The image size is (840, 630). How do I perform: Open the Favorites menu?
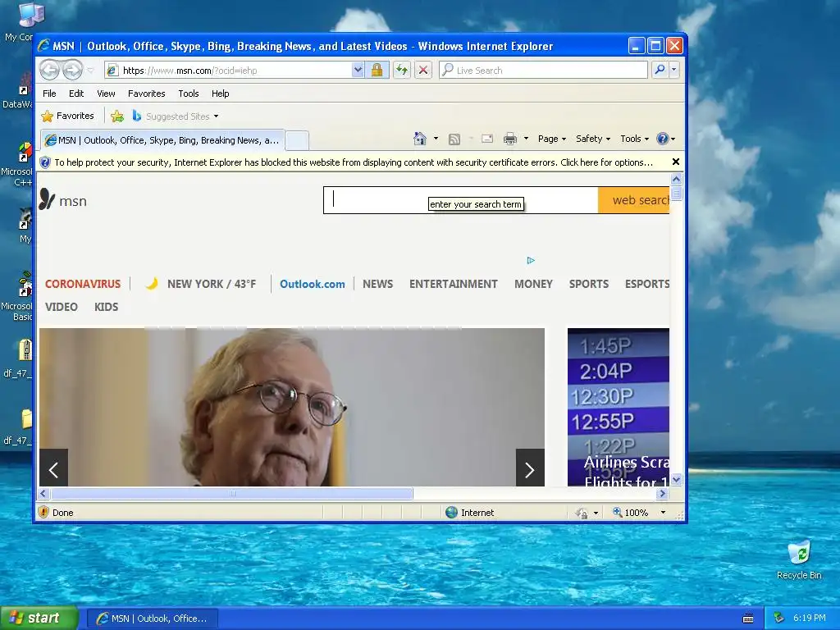146,94
